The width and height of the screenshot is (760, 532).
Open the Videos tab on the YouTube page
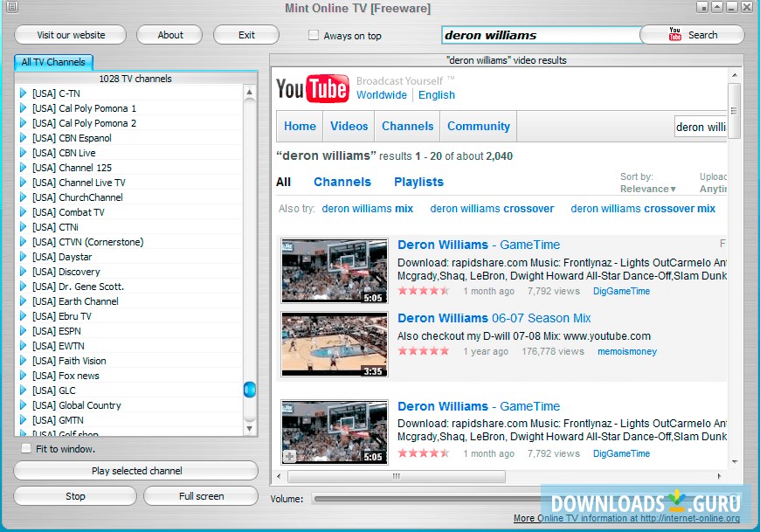[349, 126]
